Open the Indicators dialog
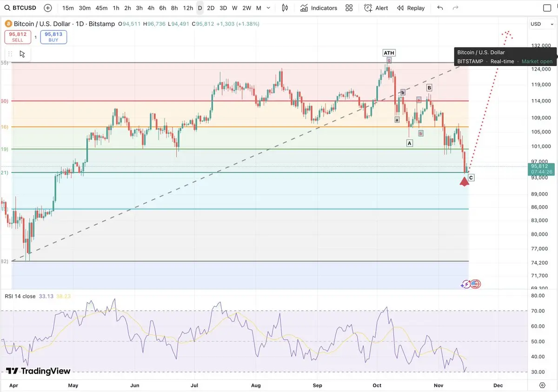The width and height of the screenshot is (558, 392). 319,8
